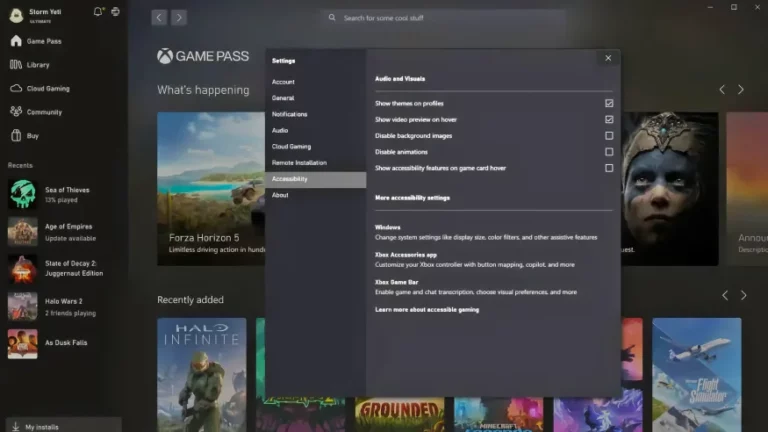Select the Notifications settings tab

pyautogui.click(x=290, y=114)
